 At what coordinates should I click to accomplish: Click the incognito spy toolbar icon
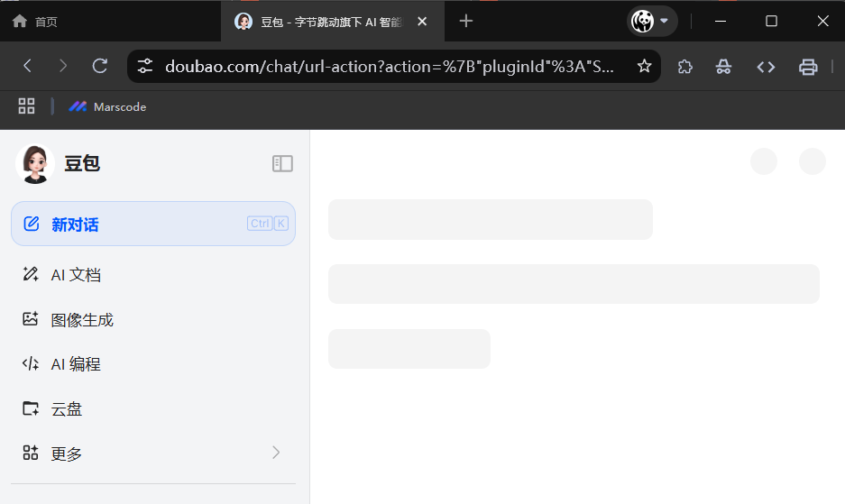tap(723, 67)
